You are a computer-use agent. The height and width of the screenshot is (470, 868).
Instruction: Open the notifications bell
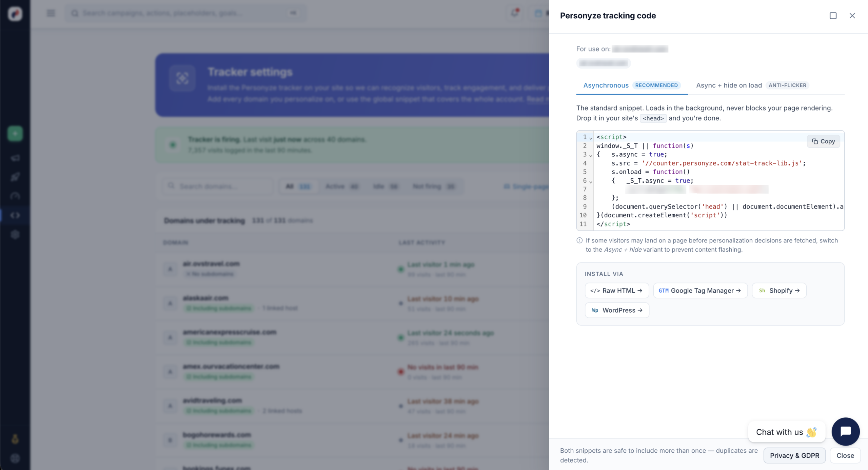514,13
